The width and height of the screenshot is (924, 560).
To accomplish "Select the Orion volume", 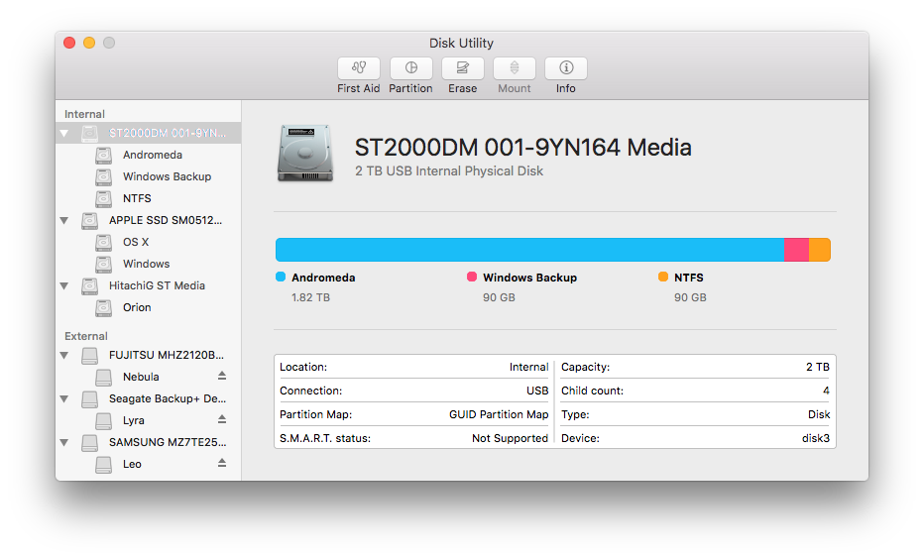I will (x=149, y=307).
